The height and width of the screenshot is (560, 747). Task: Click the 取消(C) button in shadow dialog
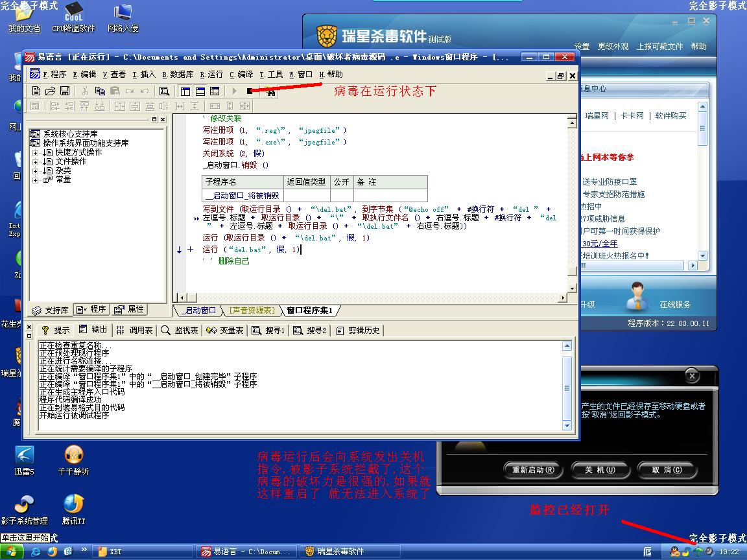point(667,469)
